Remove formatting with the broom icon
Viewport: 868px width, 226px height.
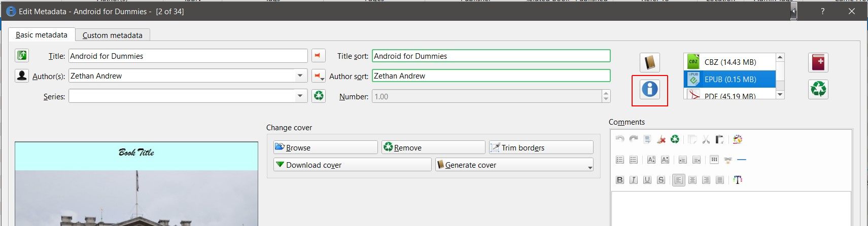click(x=661, y=139)
